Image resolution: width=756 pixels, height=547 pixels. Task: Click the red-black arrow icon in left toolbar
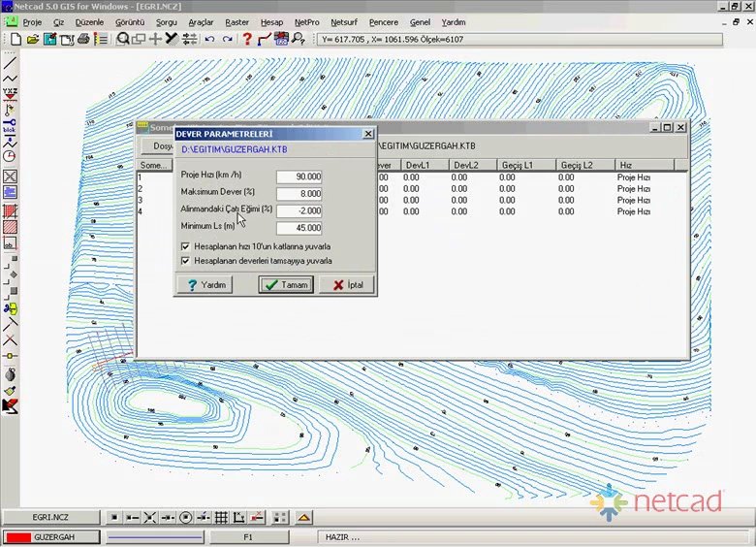tap(10, 406)
